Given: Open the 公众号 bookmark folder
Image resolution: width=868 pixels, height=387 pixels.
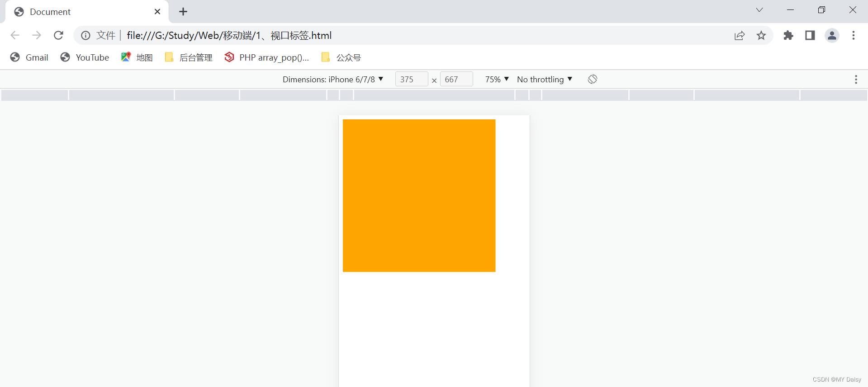Looking at the screenshot, I should click(x=341, y=57).
